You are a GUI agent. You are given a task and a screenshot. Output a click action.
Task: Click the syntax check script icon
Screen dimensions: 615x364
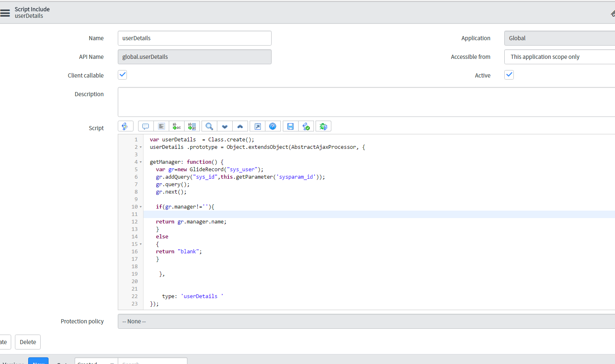(x=306, y=126)
